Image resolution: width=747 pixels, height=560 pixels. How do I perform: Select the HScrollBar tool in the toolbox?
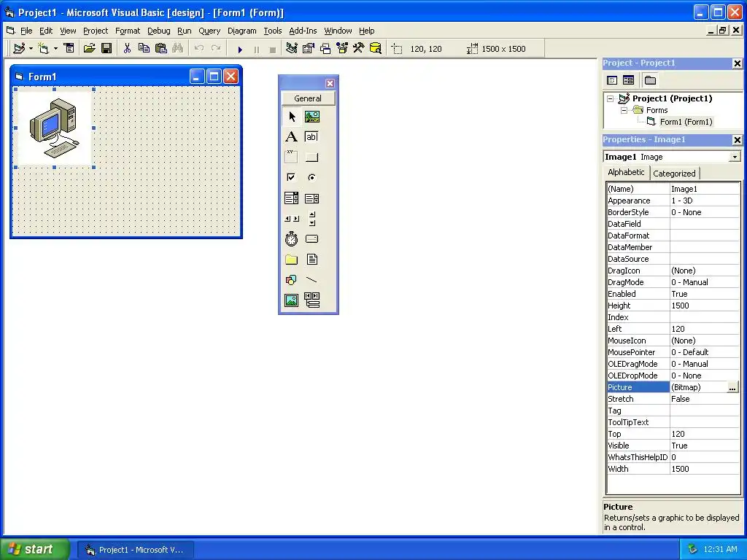point(292,219)
